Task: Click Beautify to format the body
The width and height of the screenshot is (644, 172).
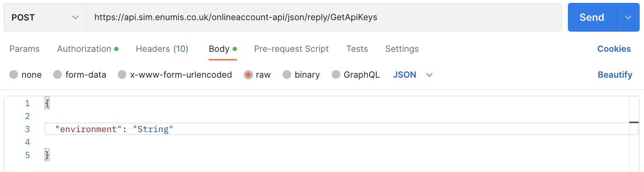Action: click(x=615, y=74)
